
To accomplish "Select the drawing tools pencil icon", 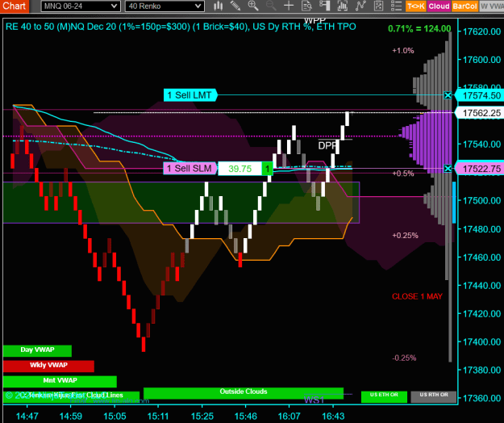I will coord(235,6).
